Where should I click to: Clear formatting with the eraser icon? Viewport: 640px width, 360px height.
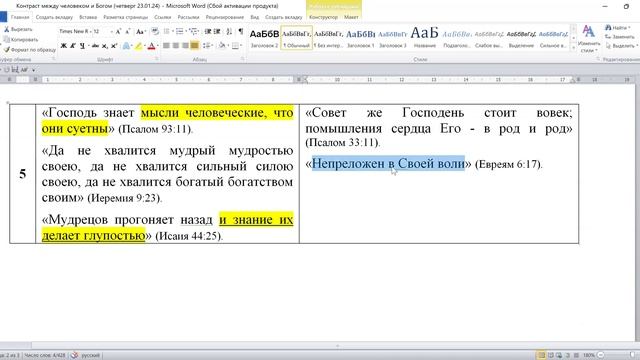155,31
